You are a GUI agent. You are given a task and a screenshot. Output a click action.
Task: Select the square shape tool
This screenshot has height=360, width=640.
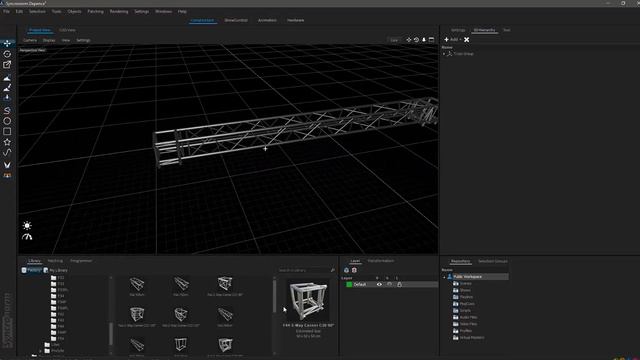pyautogui.click(x=7, y=131)
